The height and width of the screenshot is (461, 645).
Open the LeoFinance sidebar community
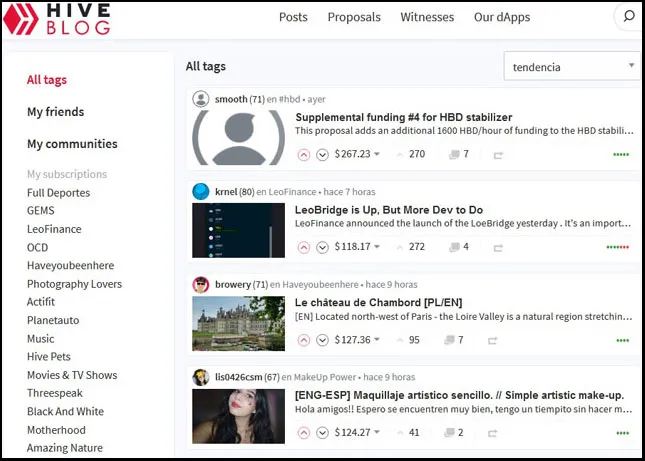coord(54,229)
